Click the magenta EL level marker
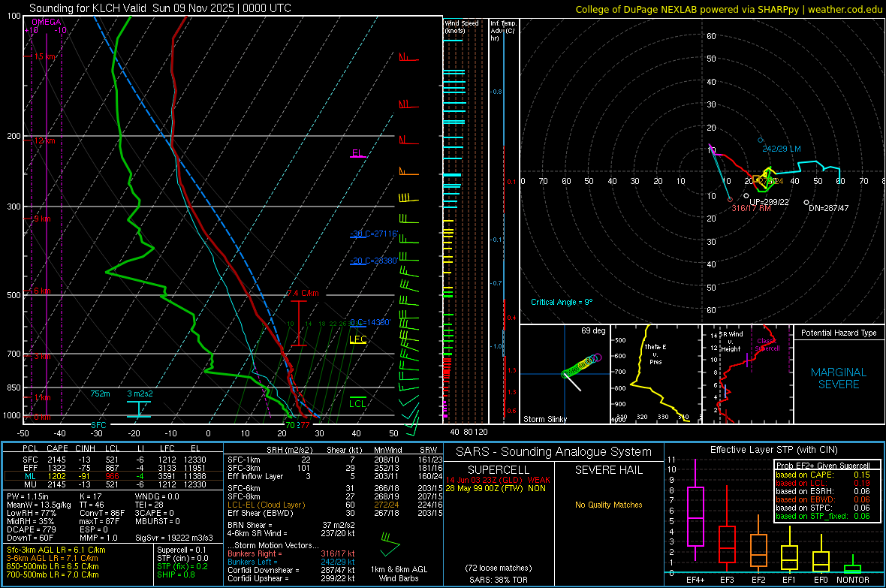 [x=357, y=154]
